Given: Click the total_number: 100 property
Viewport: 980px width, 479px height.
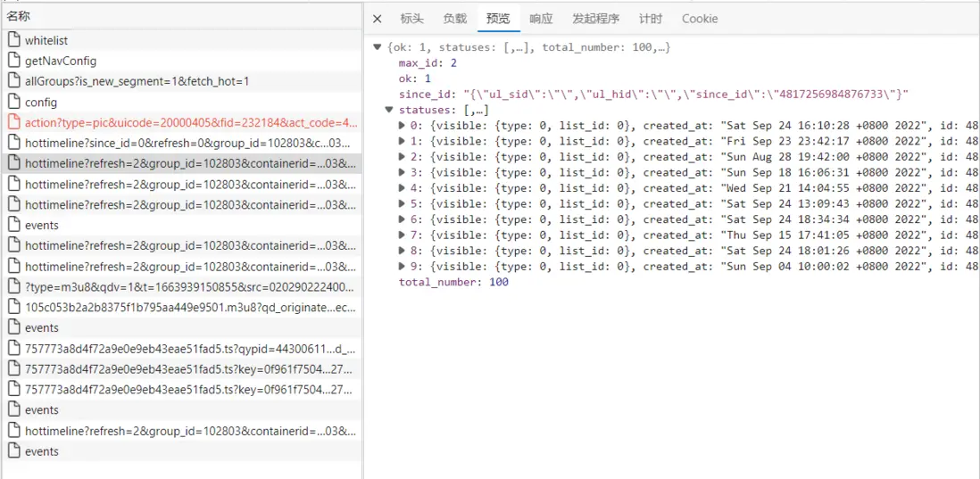Looking at the screenshot, I should 453,282.
